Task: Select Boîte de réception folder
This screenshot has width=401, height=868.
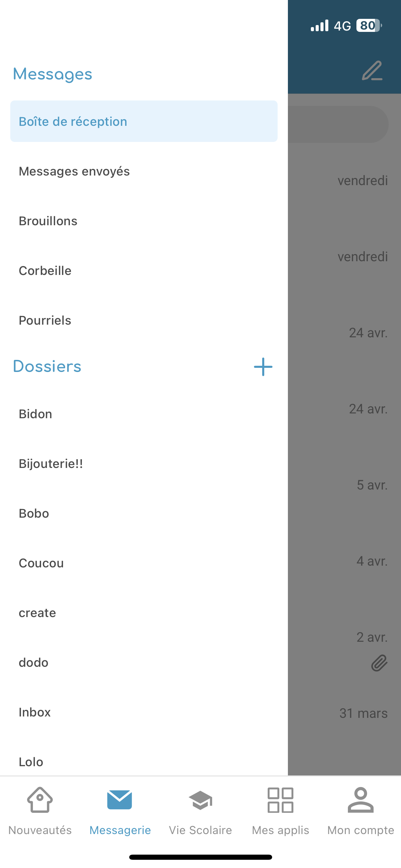Action: (x=144, y=121)
